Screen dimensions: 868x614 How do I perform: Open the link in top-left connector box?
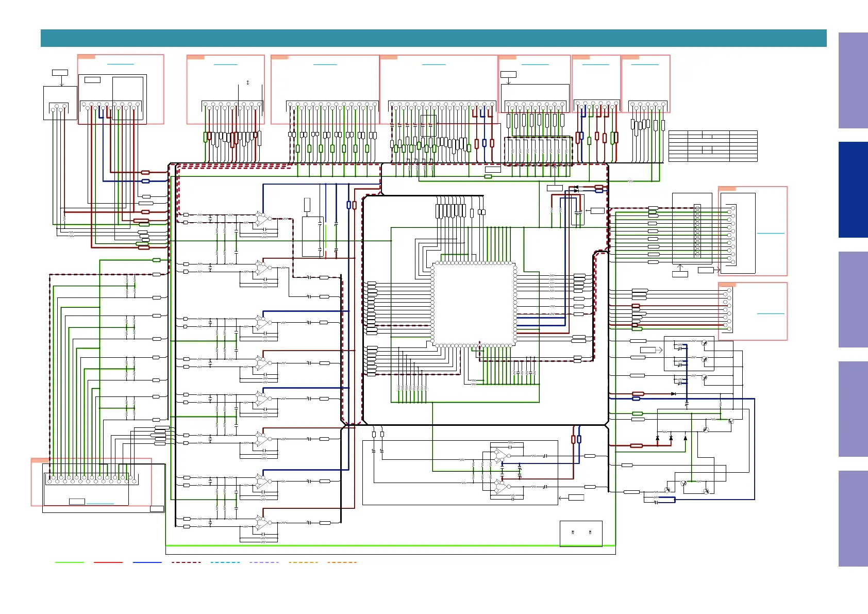tap(120, 64)
